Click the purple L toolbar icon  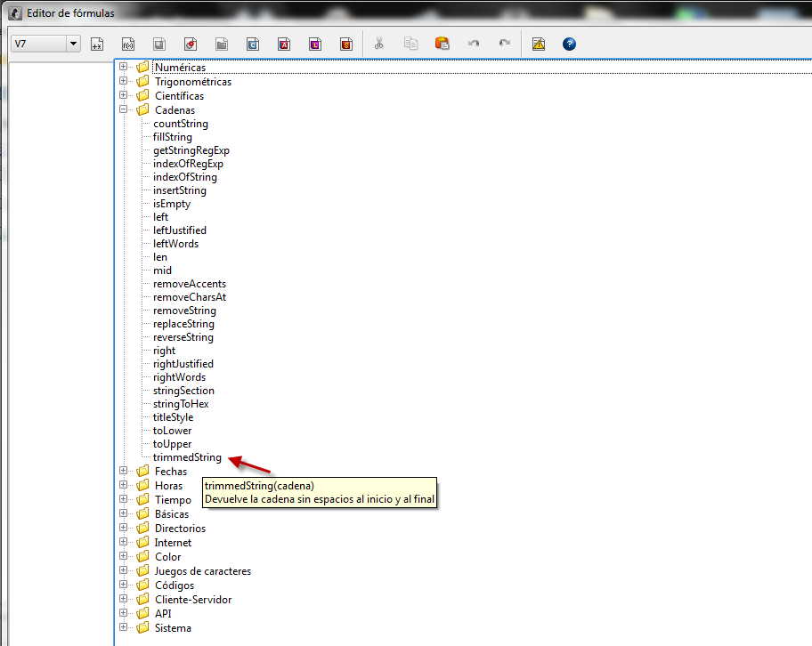315,44
